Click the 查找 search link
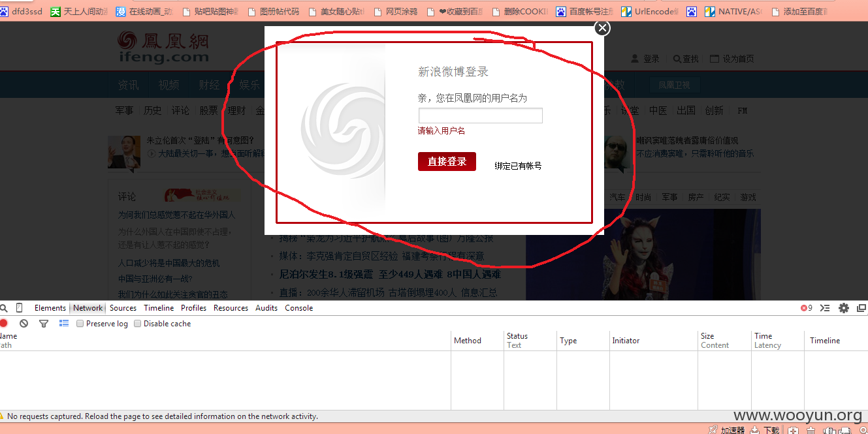Viewport: 868px width, 434px height. (x=686, y=59)
